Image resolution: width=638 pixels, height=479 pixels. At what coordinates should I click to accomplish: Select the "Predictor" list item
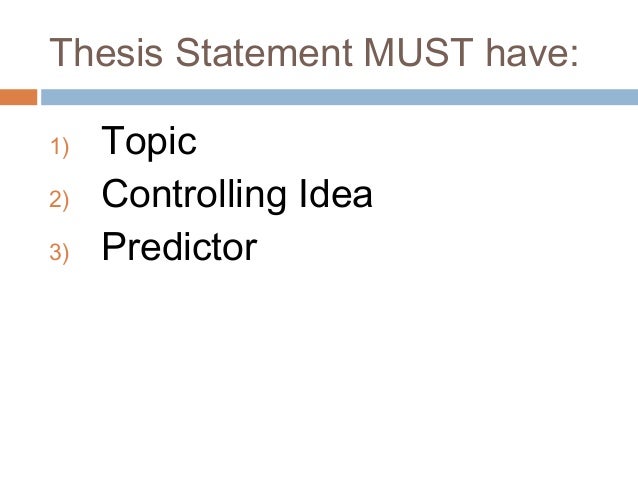coord(179,246)
